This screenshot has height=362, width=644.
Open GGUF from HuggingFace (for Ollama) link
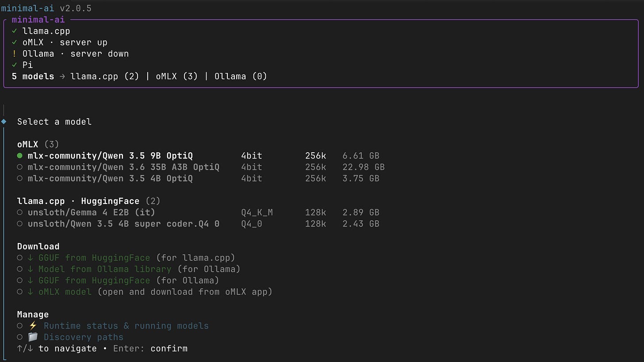pyautogui.click(x=94, y=281)
